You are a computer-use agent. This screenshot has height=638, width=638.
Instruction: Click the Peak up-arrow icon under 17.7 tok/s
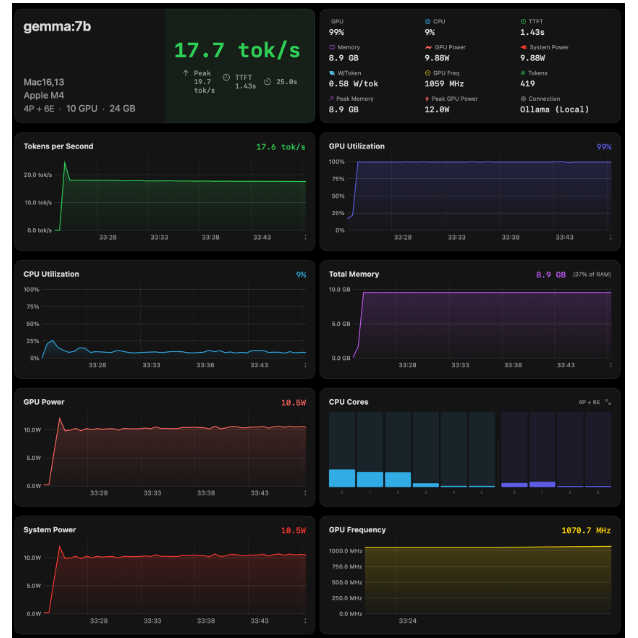click(x=186, y=73)
